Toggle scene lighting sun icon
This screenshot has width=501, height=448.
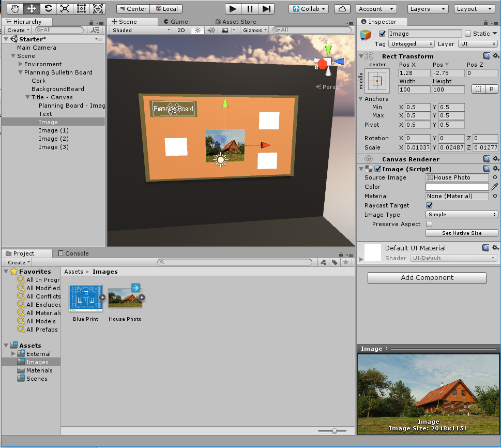click(x=197, y=30)
